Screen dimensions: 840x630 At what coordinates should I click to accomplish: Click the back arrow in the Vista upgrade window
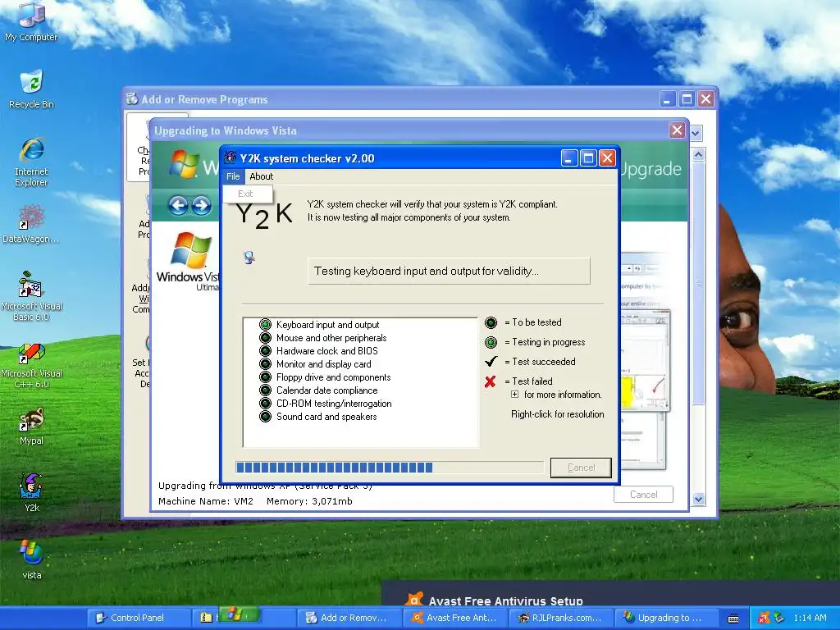tap(178, 205)
